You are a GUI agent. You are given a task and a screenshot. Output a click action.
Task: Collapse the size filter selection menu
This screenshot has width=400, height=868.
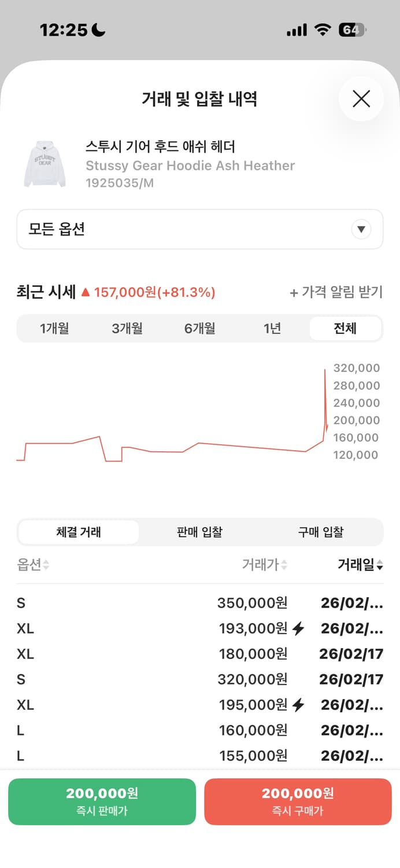pos(361,229)
